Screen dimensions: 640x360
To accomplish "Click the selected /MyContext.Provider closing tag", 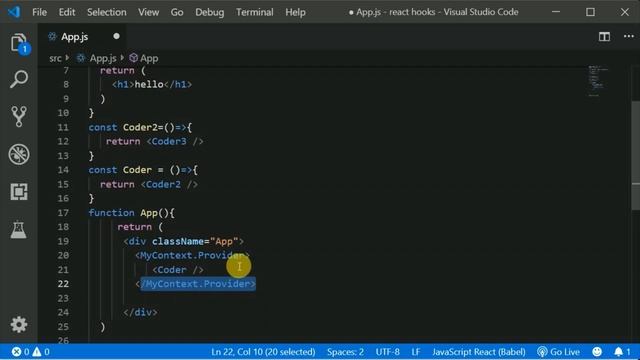I will [198, 284].
